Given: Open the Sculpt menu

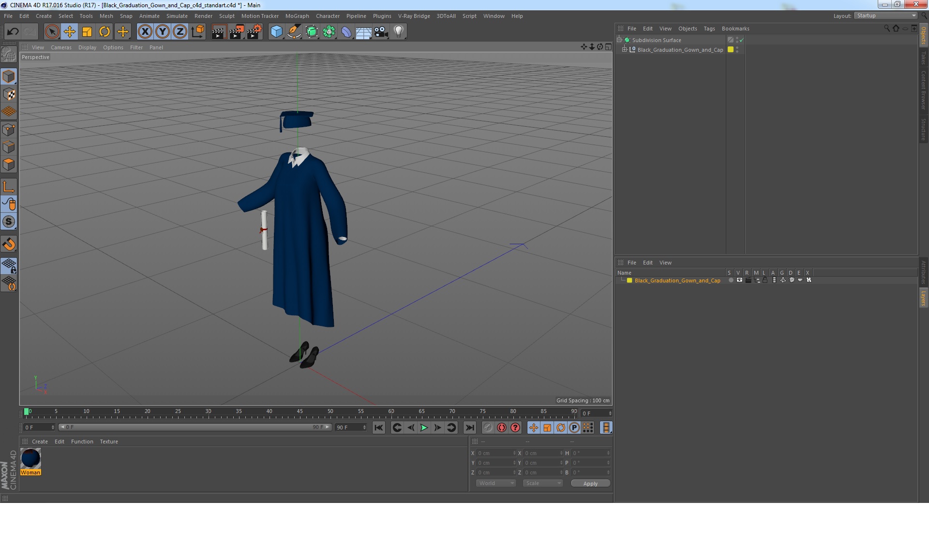Looking at the screenshot, I should pyautogui.click(x=226, y=16).
